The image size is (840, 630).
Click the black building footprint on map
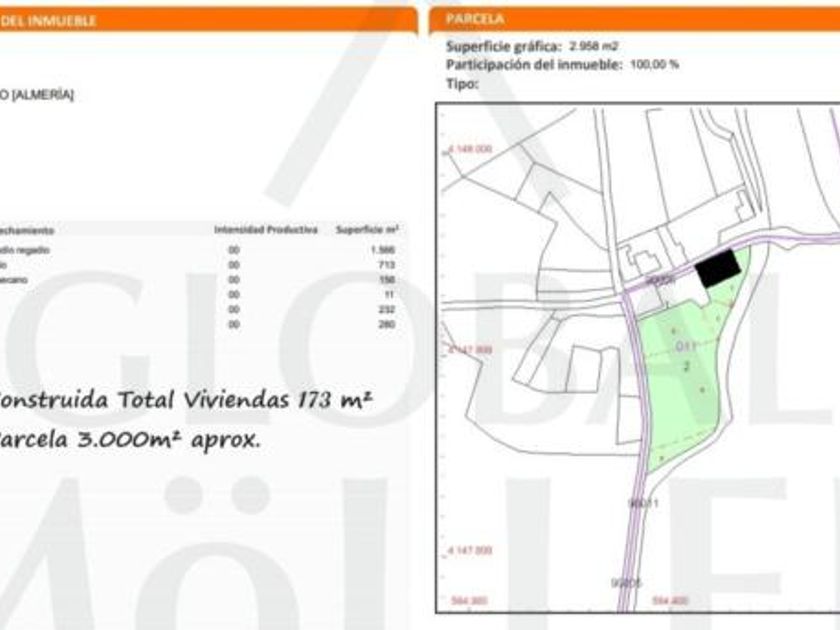point(718,268)
